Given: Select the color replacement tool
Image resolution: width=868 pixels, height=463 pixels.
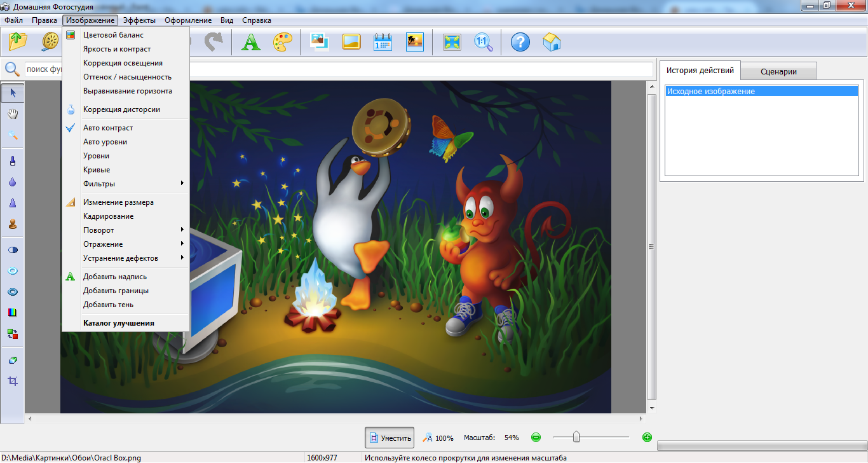Looking at the screenshot, I should pos(13,333).
